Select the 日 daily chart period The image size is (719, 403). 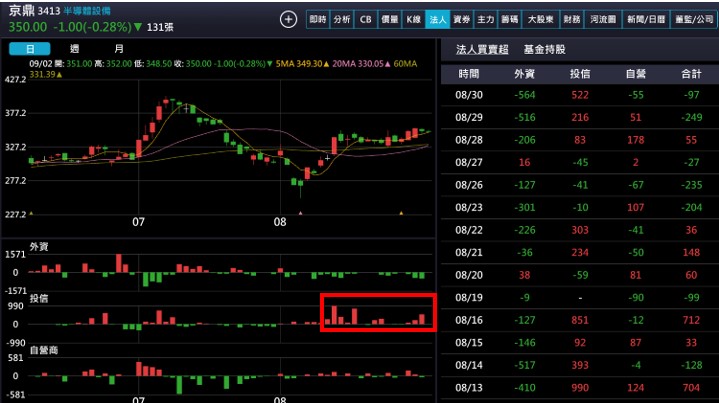pos(30,49)
